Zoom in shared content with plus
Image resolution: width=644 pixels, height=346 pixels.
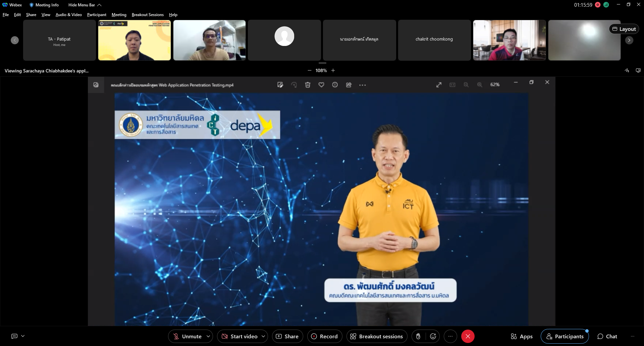point(333,70)
